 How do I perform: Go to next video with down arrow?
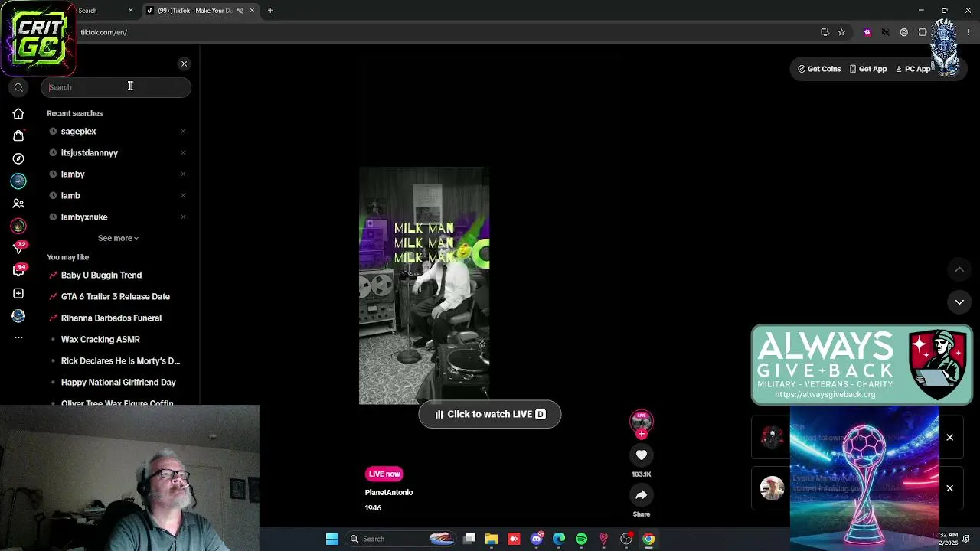[x=959, y=302]
